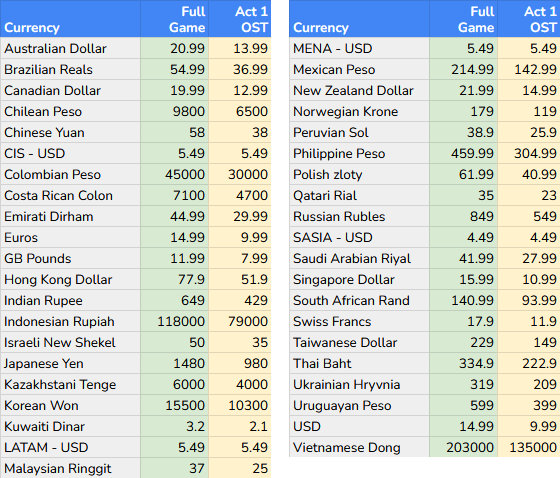
Task: Click the Chilean Peso Act 1 OST value 6500
Action: click(240, 111)
